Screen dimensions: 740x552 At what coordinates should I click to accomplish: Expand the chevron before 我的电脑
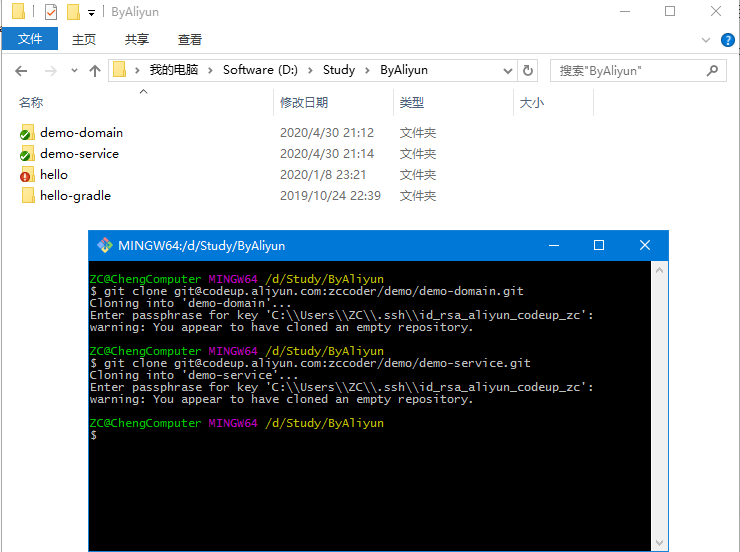point(137,70)
